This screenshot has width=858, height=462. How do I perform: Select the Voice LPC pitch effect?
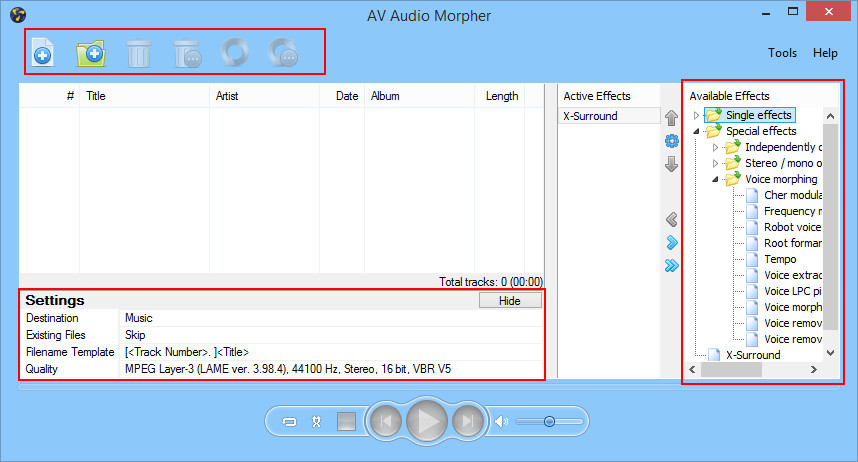point(793,291)
